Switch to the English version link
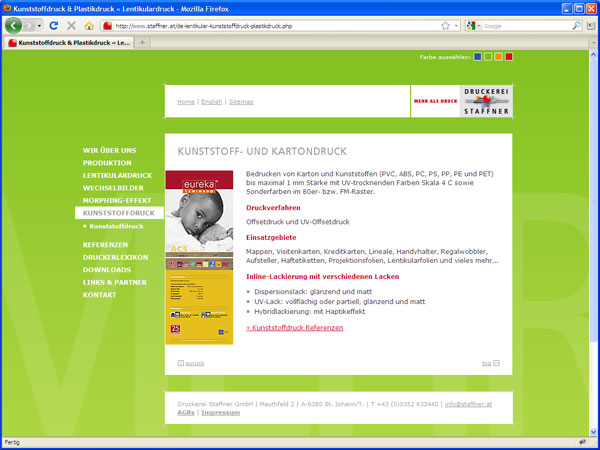The height and width of the screenshot is (450, 600). click(212, 102)
